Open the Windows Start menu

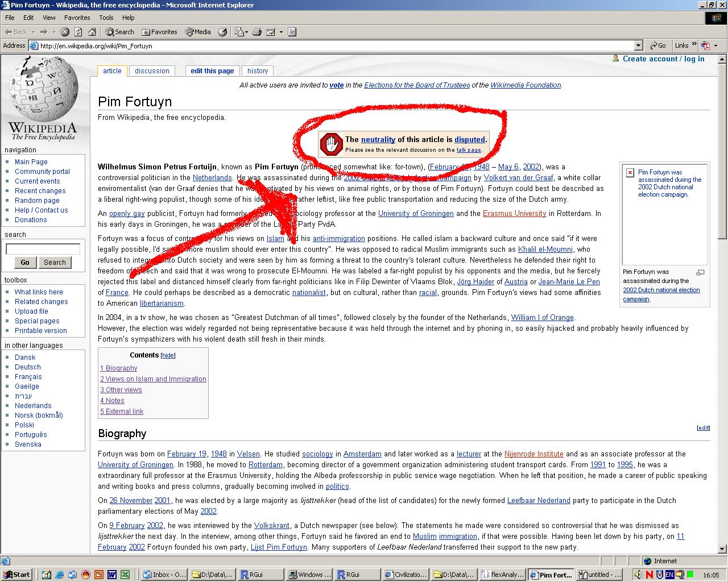click(x=16, y=575)
